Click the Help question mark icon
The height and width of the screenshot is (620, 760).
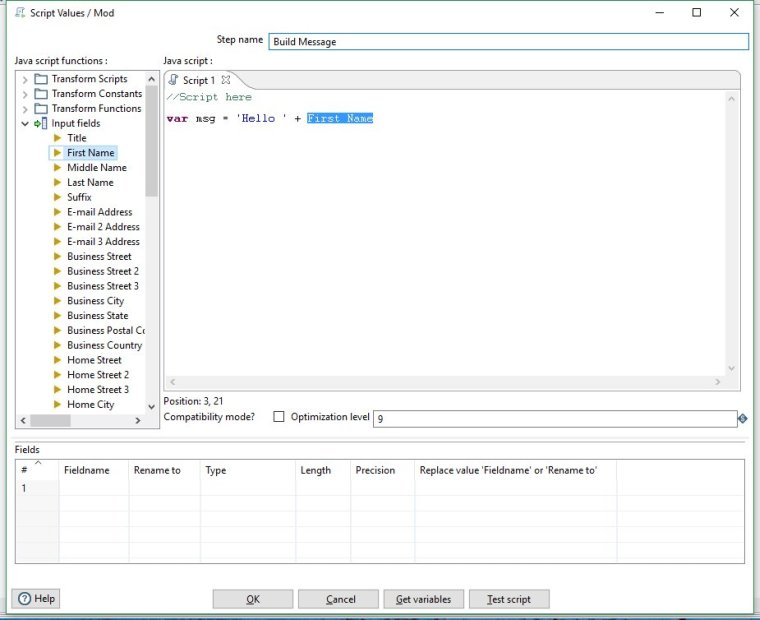[23, 598]
